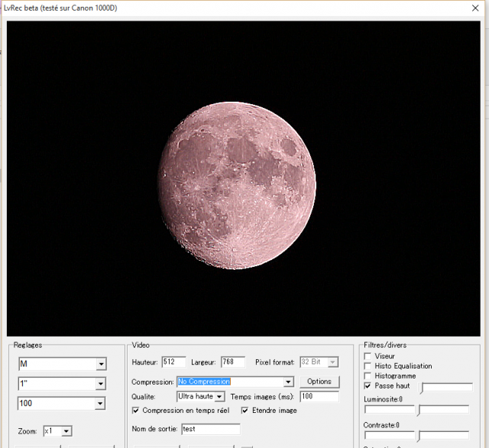Expand the Qualite Ultra haute dropdown
Screen dimensions: 489x448
[x=219, y=397]
